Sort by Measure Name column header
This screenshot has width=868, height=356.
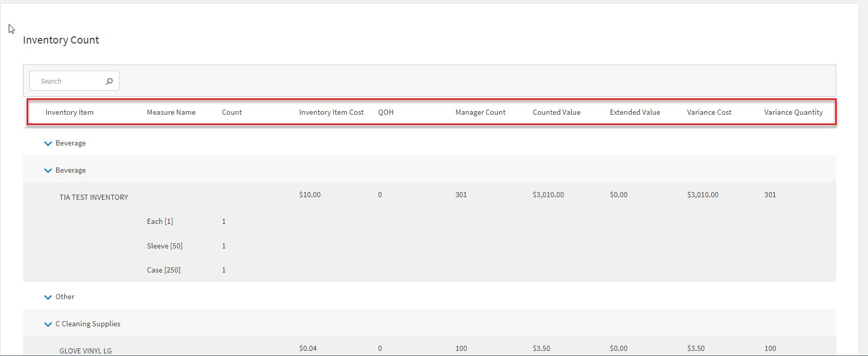[x=171, y=112]
